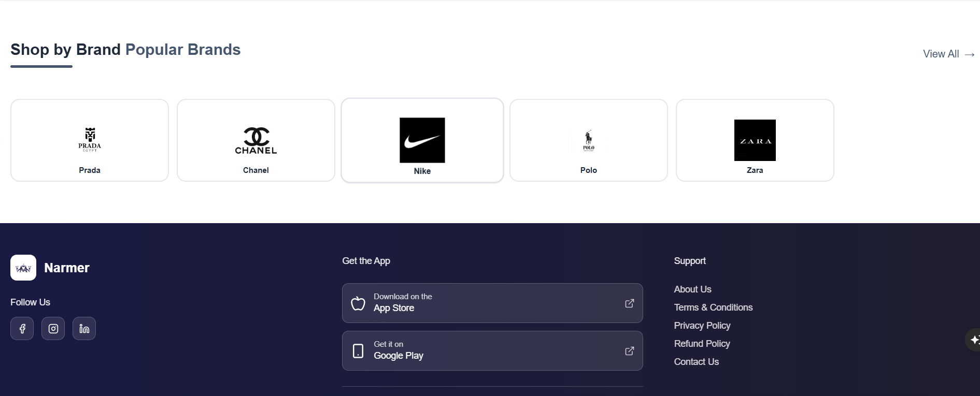Viewport: 980px width, 396px height.
Task: Click the external link icon on Google Play
Action: click(x=629, y=350)
